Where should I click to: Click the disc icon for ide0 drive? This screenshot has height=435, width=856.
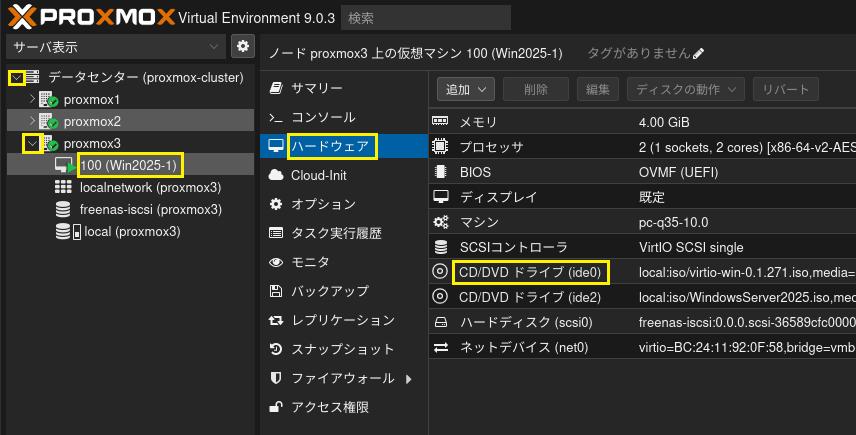[440, 271]
